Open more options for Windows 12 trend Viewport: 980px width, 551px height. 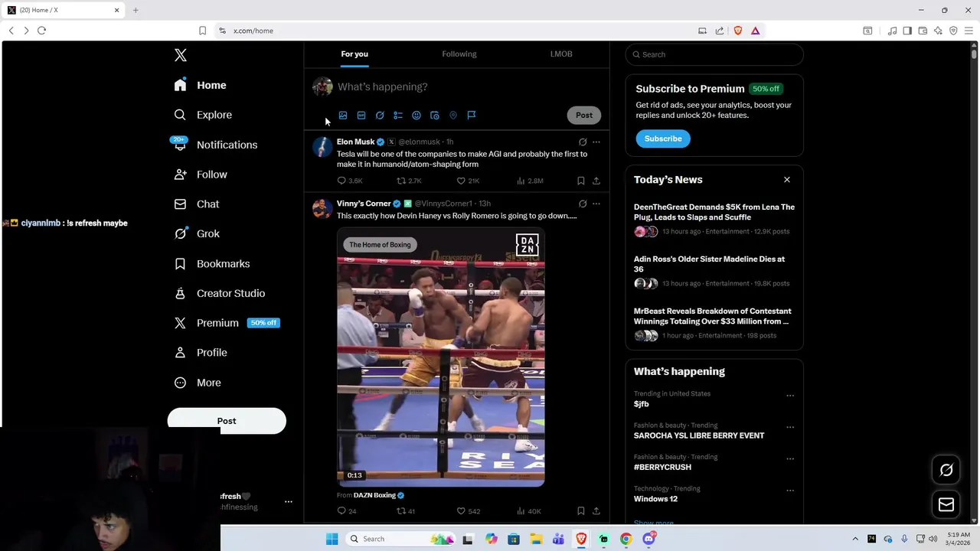coord(790,491)
